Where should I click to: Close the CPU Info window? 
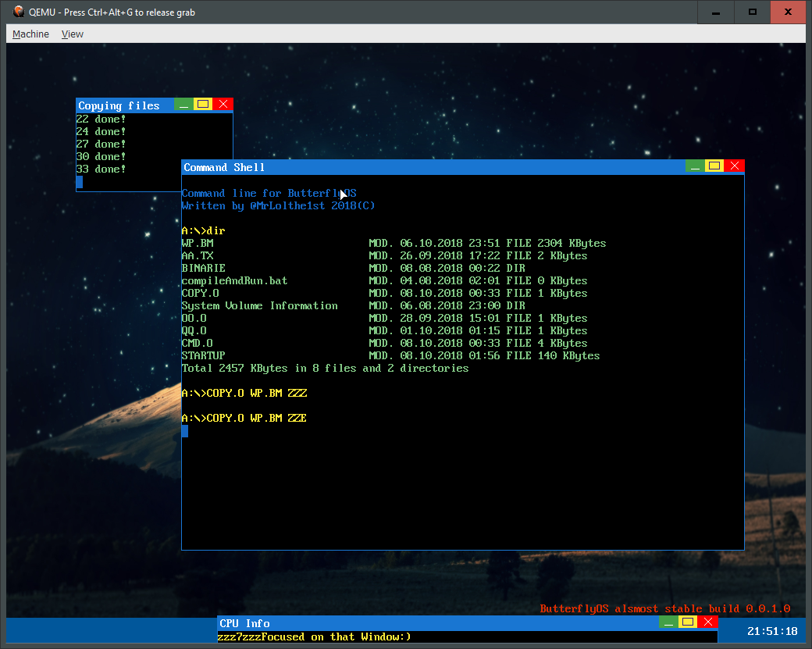point(708,622)
